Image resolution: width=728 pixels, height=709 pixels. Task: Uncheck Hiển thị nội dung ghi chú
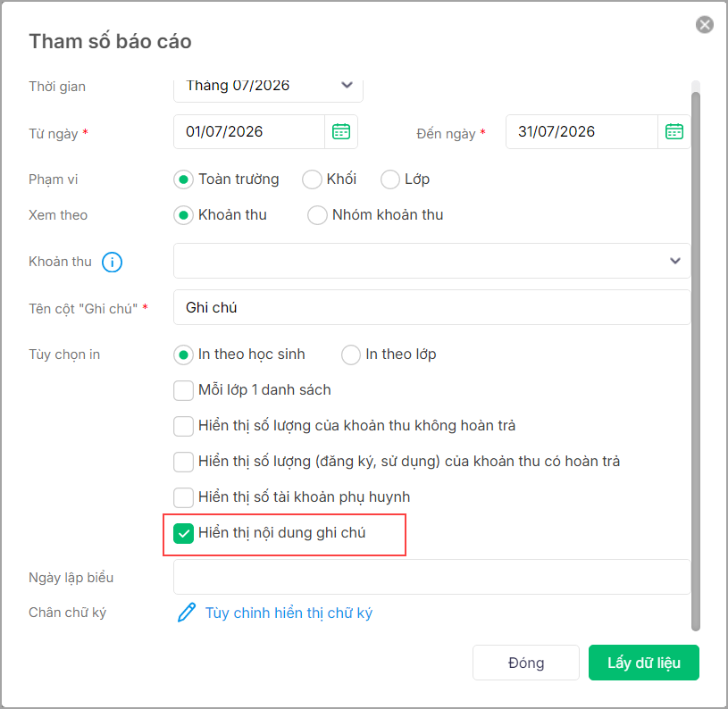pyautogui.click(x=183, y=534)
